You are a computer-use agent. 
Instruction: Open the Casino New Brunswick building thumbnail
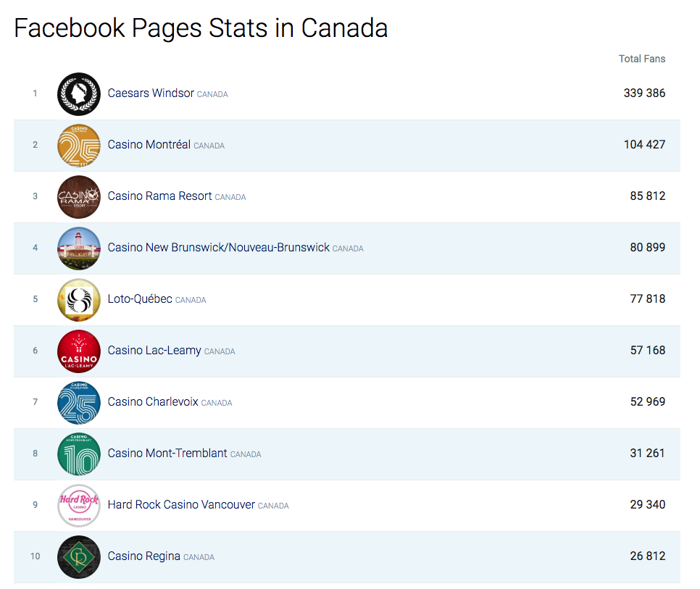(x=79, y=248)
